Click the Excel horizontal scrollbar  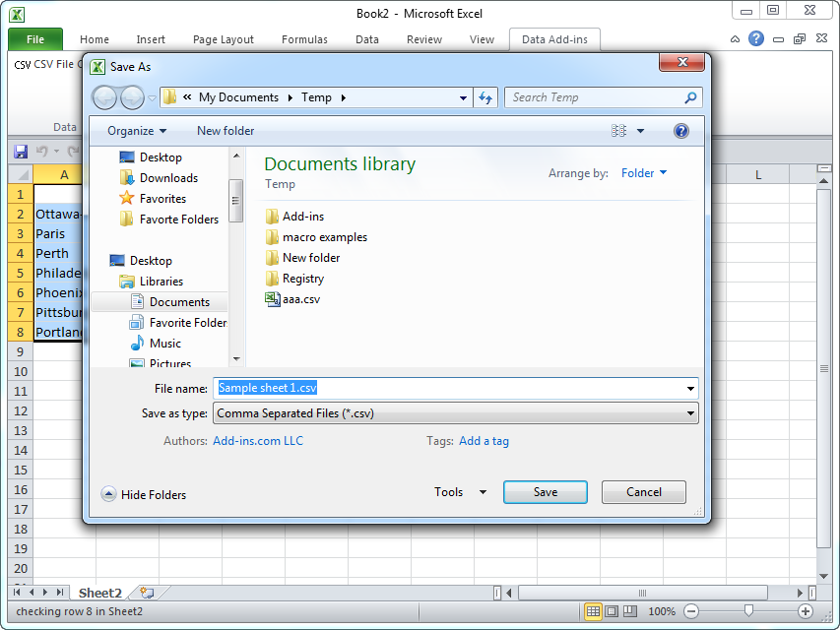coord(643,593)
